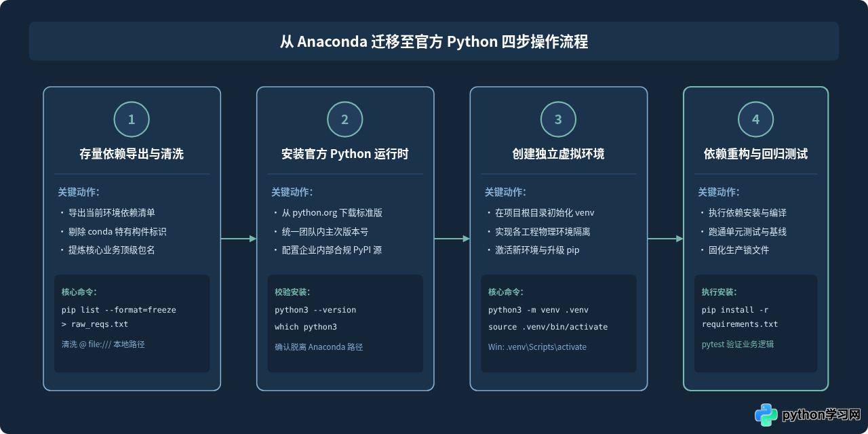Click "关键动作:" in the 创建独立虚拟环境 card
The width and height of the screenshot is (868, 434).
click(x=505, y=193)
